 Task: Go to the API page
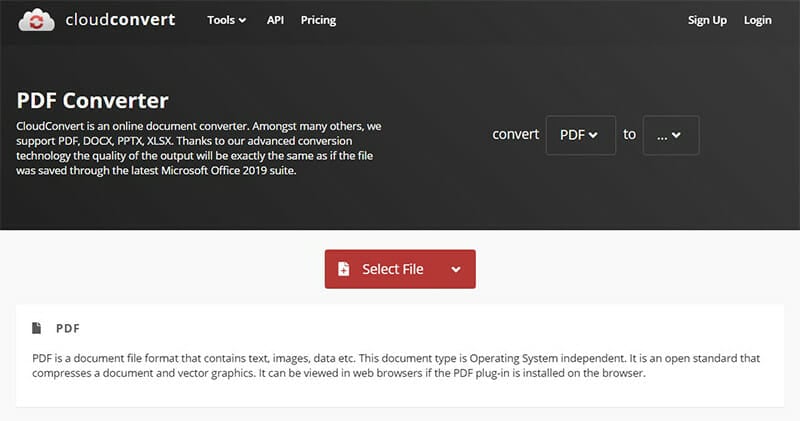(x=275, y=20)
